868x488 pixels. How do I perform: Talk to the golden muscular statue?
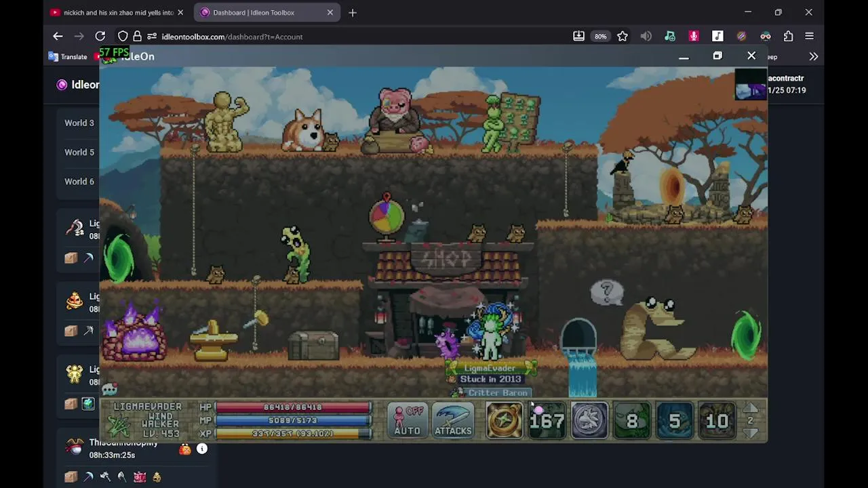(x=228, y=123)
